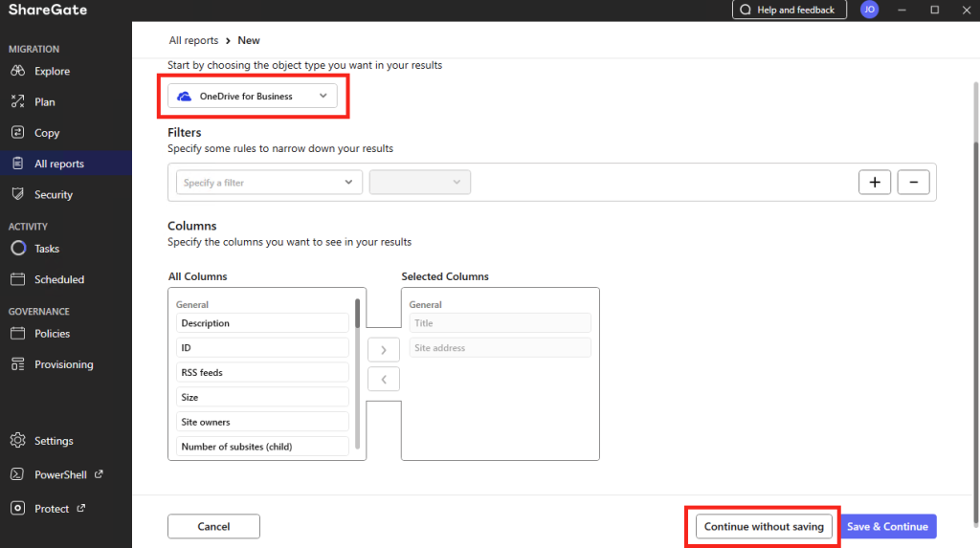Open the OneDrive for Business object type dropdown
Viewport: 980px width, 548px height.
click(253, 97)
